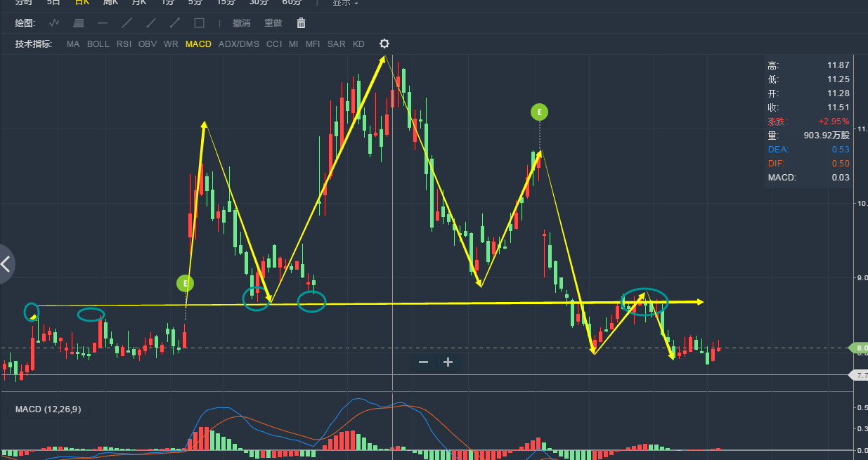Image resolution: width=868 pixels, height=460 pixels.
Task: Switch to the 月K monthly chart tab
Action: click(x=139, y=2)
